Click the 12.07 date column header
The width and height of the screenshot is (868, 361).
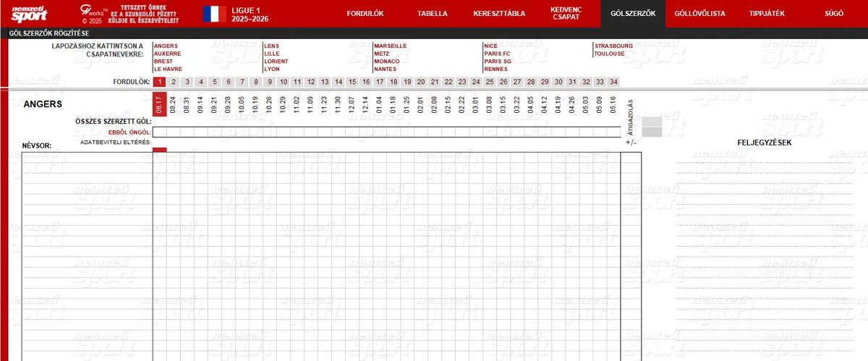click(x=352, y=104)
